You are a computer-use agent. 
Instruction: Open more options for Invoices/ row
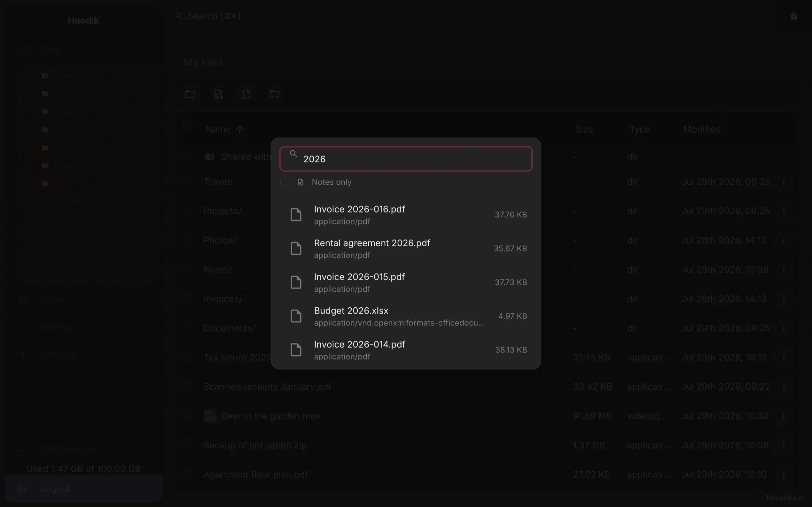pyautogui.click(x=784, y=299)
